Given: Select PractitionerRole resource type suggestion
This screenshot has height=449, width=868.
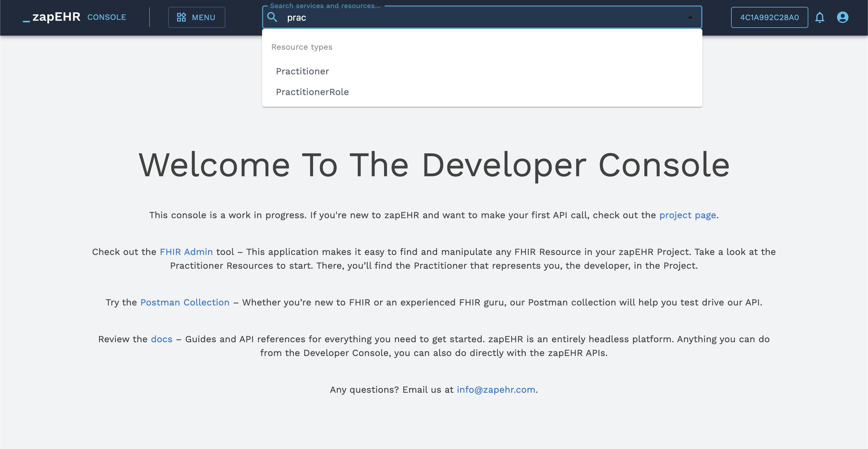Looking at the screenshot, I should point(482,92).
